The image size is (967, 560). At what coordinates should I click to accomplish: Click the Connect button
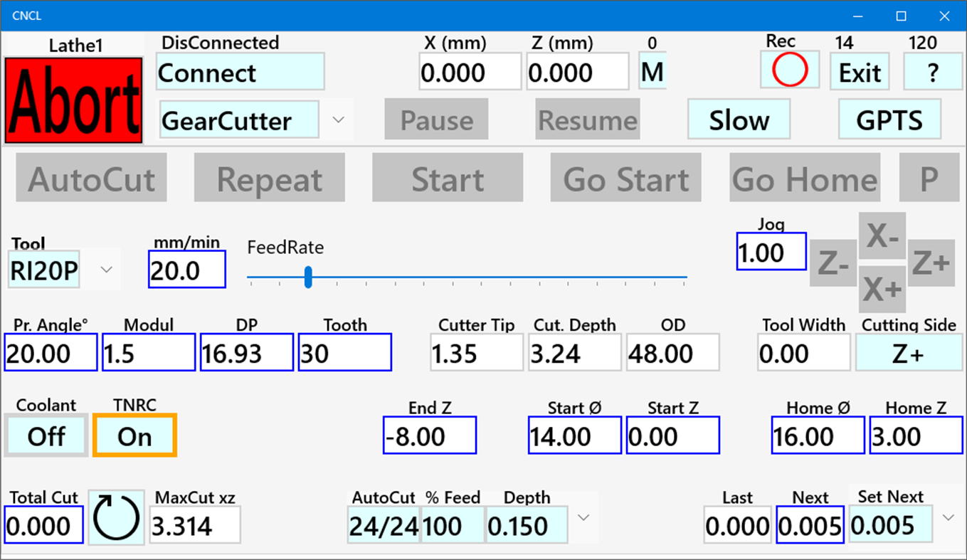pos(240,72)
